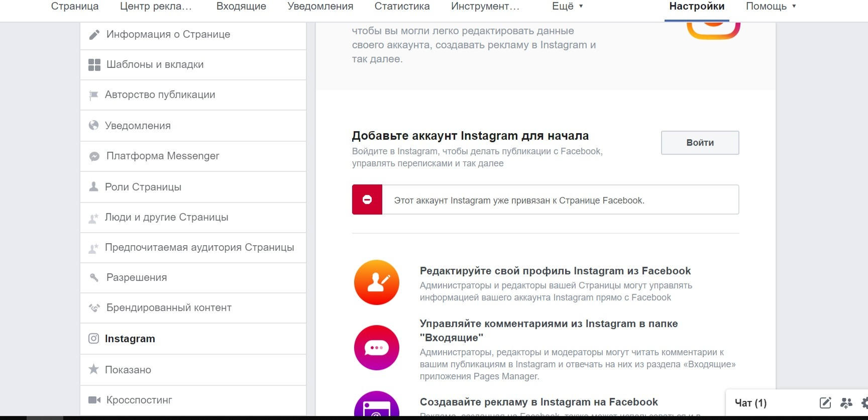
Task: Click the person icon beside Роли Страницы
Action: (93, 187)
